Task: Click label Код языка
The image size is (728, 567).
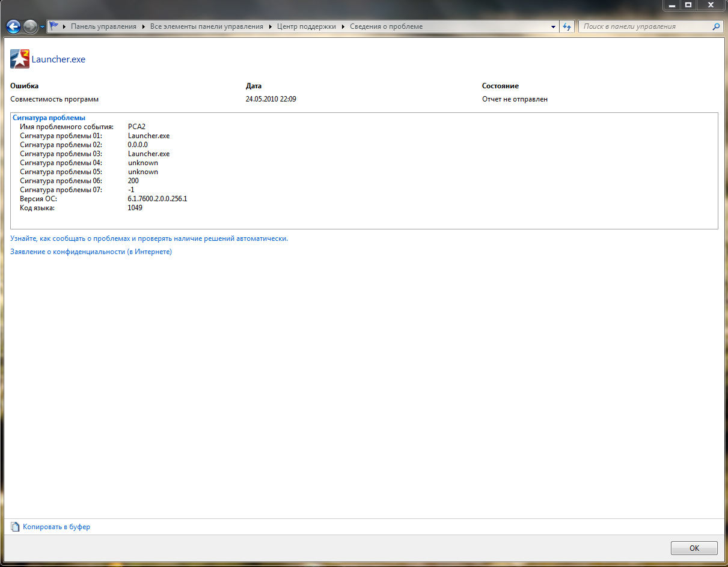Action: (37, 208)
